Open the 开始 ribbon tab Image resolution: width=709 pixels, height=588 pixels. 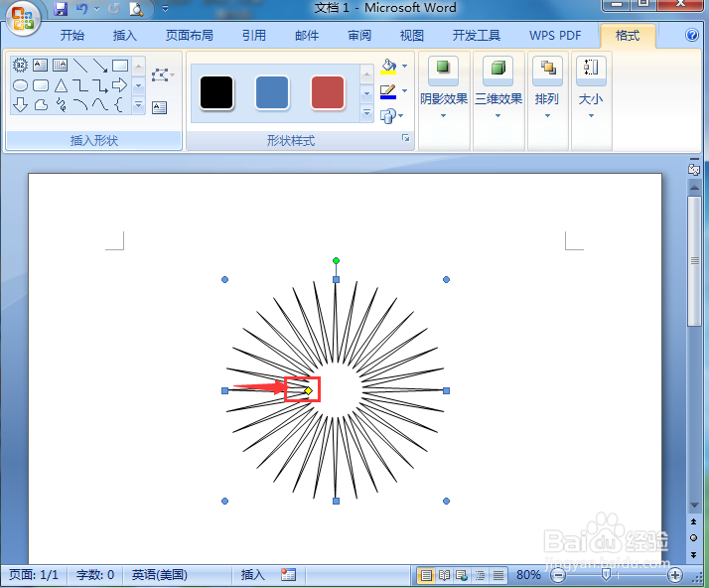point(72,36)
